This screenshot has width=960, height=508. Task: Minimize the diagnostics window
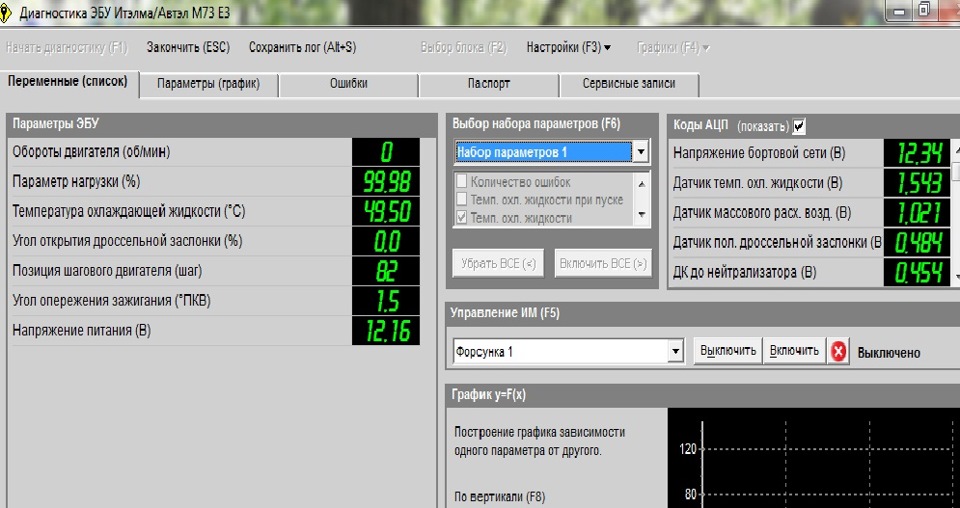coord(899,12)
